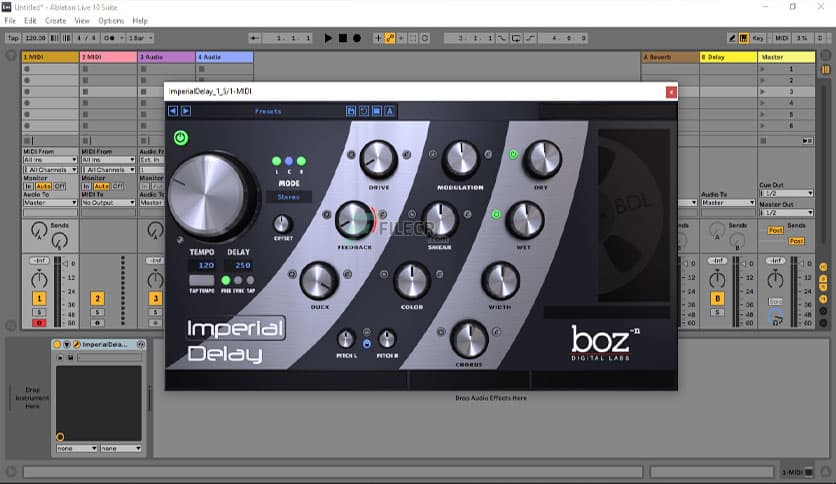836x484 pixels.
Task: Select the 1 MIDI track header
Action: click(50, 57)
